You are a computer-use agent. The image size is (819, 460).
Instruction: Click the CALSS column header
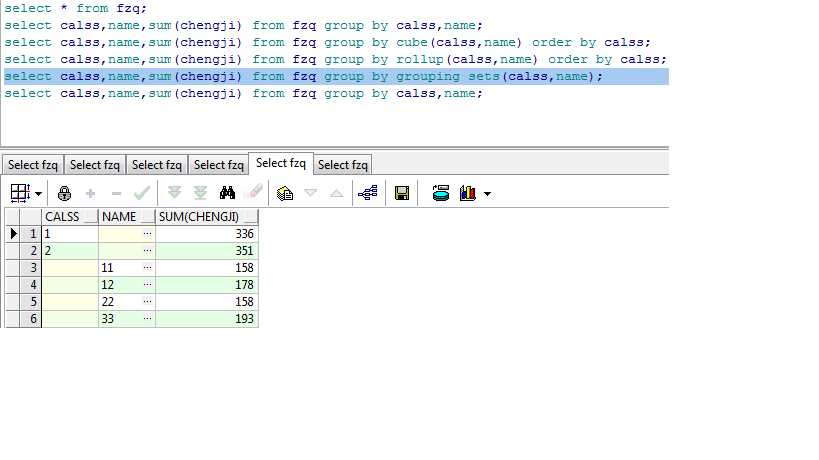(69, 217)
